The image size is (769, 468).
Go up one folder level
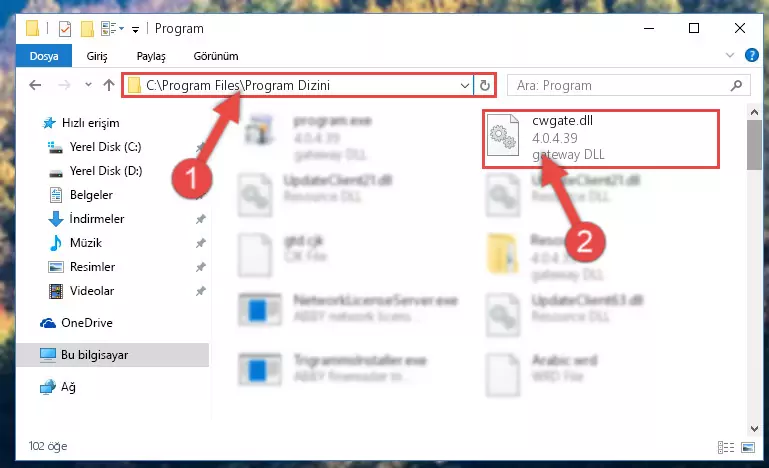tap(109, 85)
